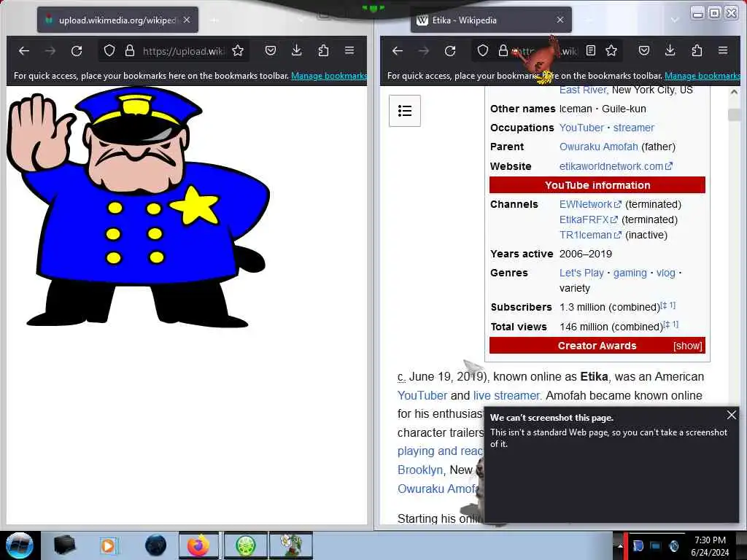The image size is (747, 560).
Task: Open East River link
Action: pos(584,90)
